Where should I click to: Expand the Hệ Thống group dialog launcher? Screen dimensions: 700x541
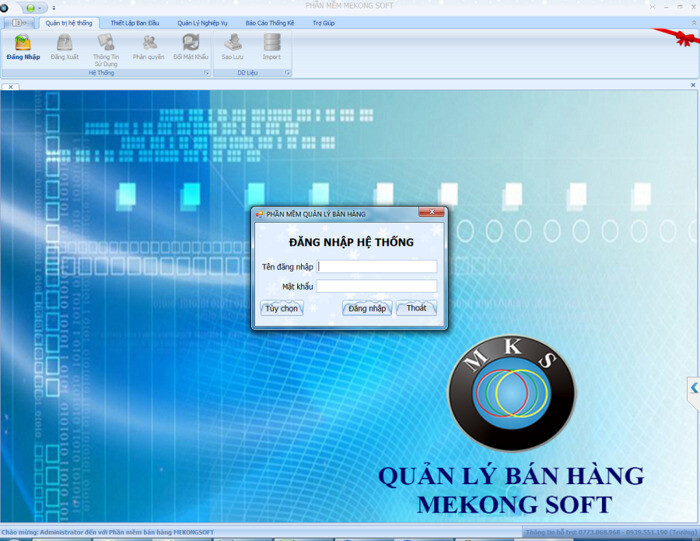coord(207,73)
